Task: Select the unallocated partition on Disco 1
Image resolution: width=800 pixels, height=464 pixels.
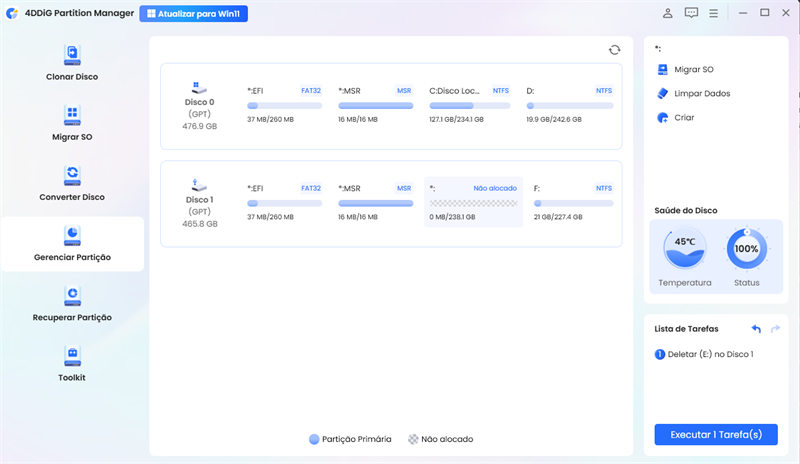Action: (x=473, y=202)
